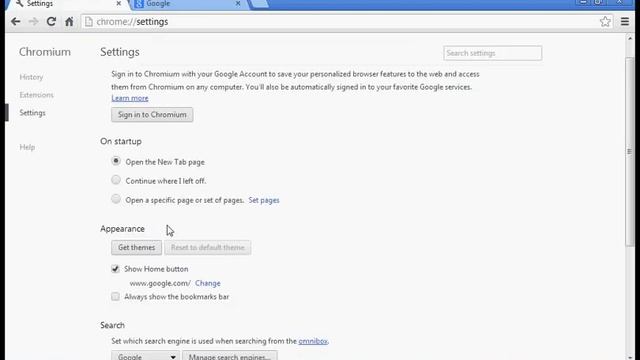Screen dimensions: 640x360
Task: Follow the Learn more link
Action: pyautogui.click(x=130, y=98)
